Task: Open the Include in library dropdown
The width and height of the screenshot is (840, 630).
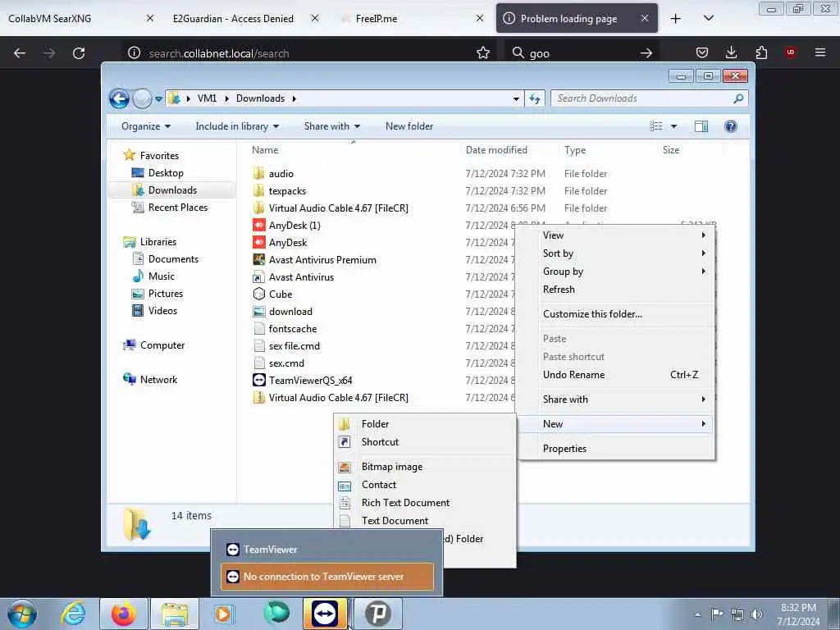Action: (237, 126)
